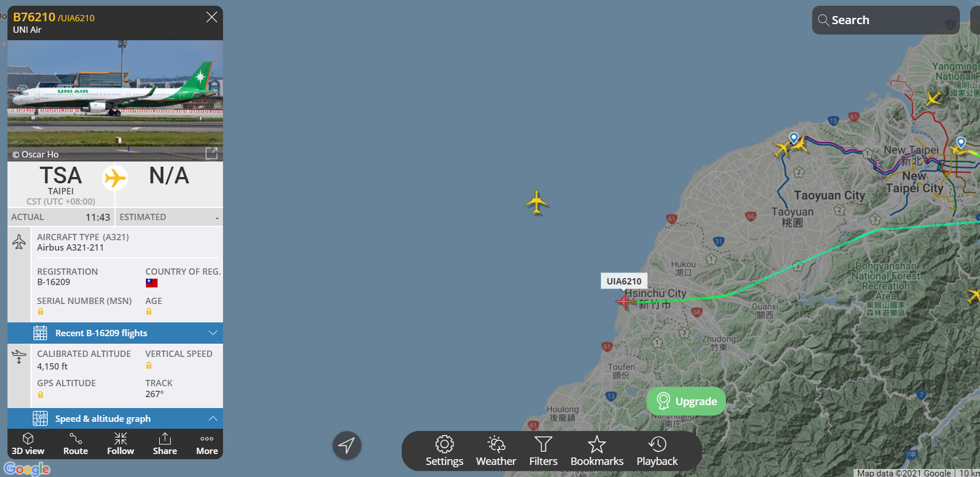Open the More options menu
This screenshot has height=477, width=980.
(207, 444)
